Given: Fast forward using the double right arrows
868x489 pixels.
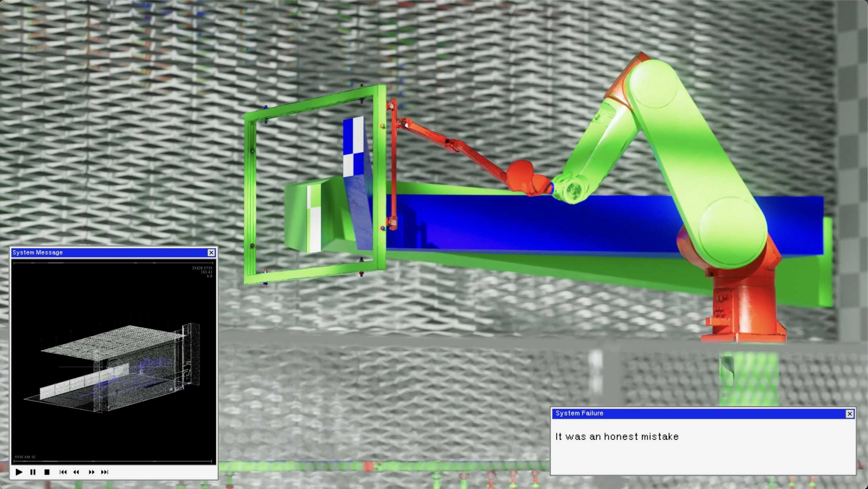Looking at the screenshot, I should tap(91, 472).
